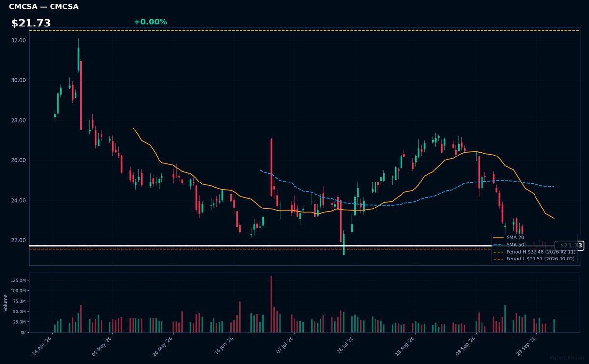Click the 26 May '26 date label
589x364 pixels.
point(163,346)
